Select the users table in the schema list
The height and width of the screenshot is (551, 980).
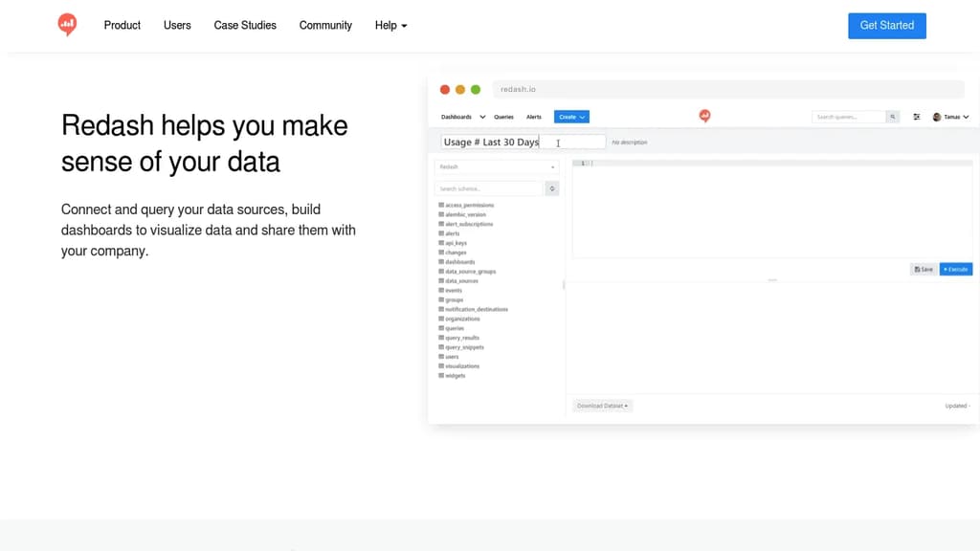pos(453,356)
